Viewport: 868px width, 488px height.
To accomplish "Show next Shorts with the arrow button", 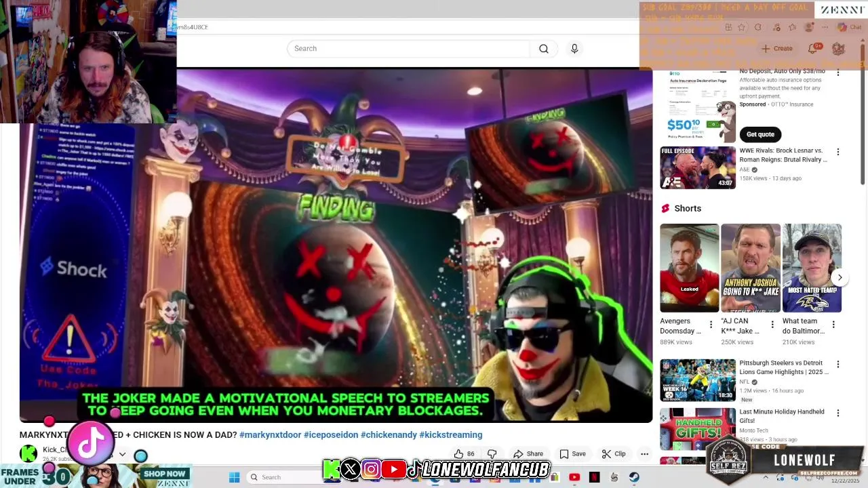I will (840, 277).
